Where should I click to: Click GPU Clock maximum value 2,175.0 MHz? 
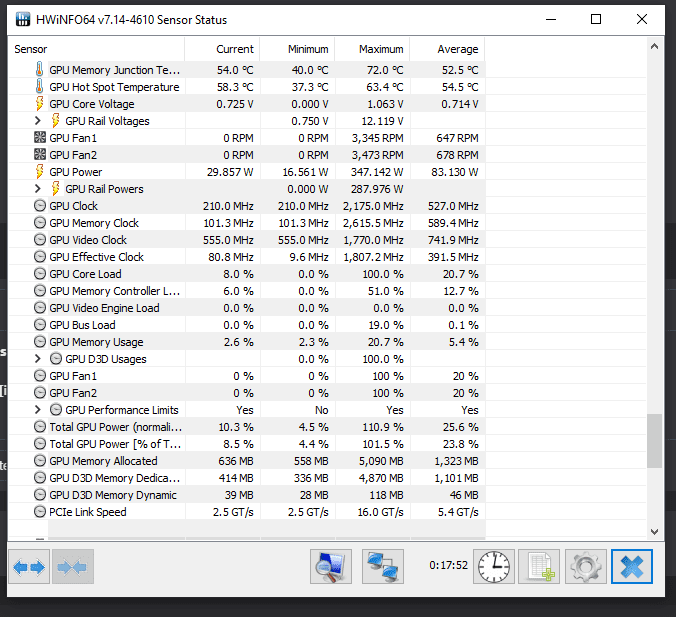373,206
